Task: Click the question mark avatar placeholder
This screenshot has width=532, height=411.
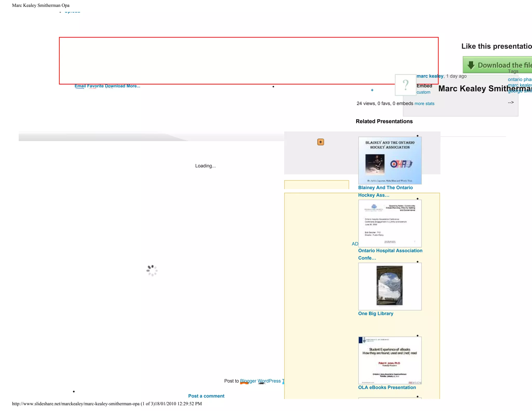Action: tap(405, 85)
